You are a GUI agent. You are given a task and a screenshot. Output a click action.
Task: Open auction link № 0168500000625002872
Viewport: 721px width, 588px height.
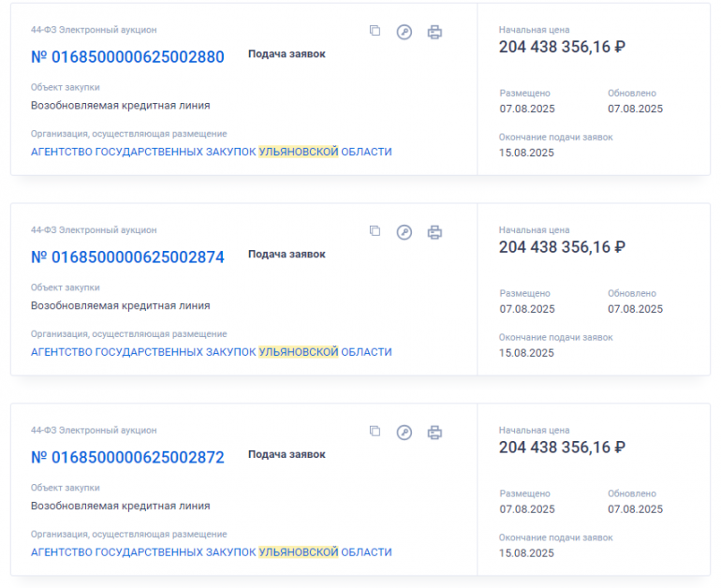click(x=127, y=458)
